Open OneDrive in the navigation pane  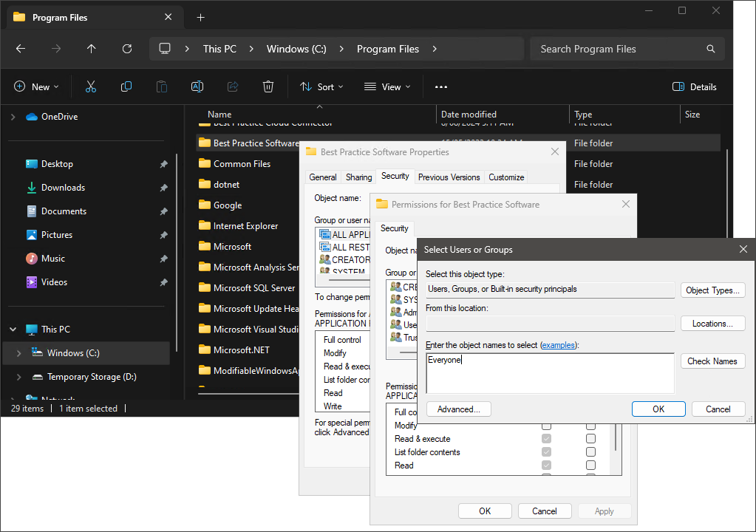pyautogui.click(x=59, y=117)
